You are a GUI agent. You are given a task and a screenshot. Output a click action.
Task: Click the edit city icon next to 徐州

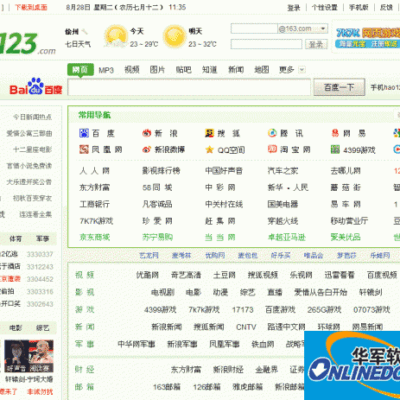[85, 32]
